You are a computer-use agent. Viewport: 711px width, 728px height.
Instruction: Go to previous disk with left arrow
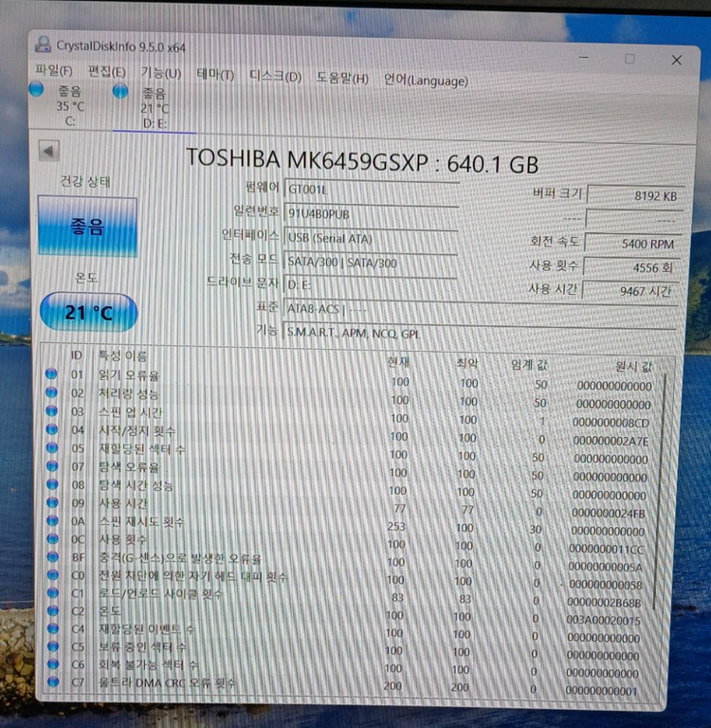[x=48, y=151]
